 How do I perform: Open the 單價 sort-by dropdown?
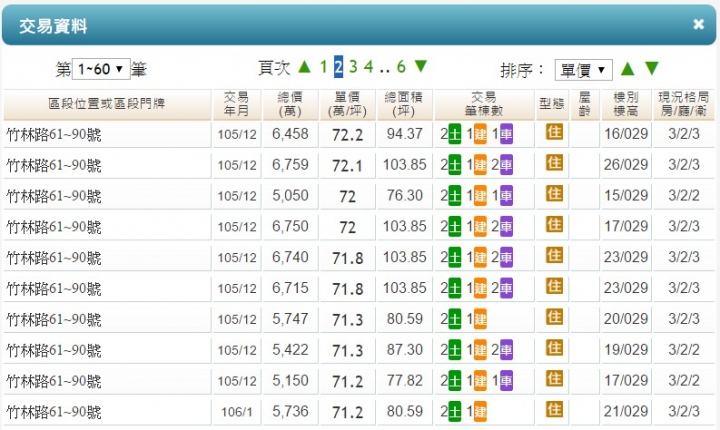583,70
